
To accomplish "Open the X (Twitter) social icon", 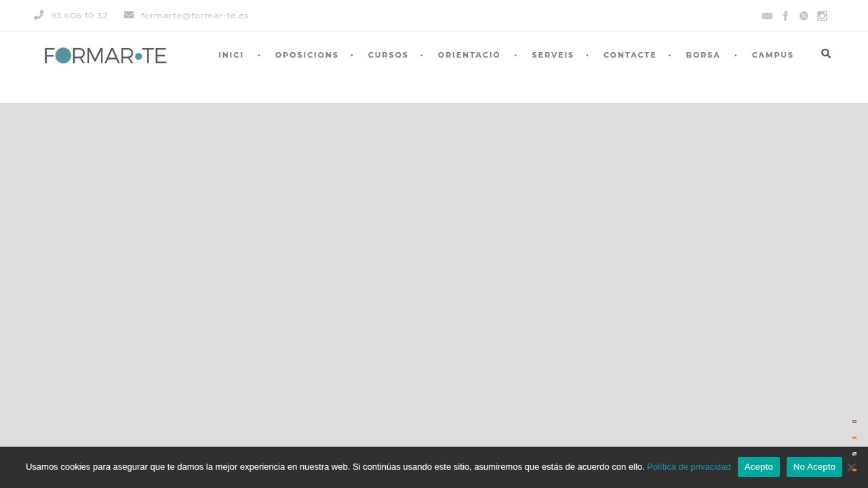I will coord(804,16).
